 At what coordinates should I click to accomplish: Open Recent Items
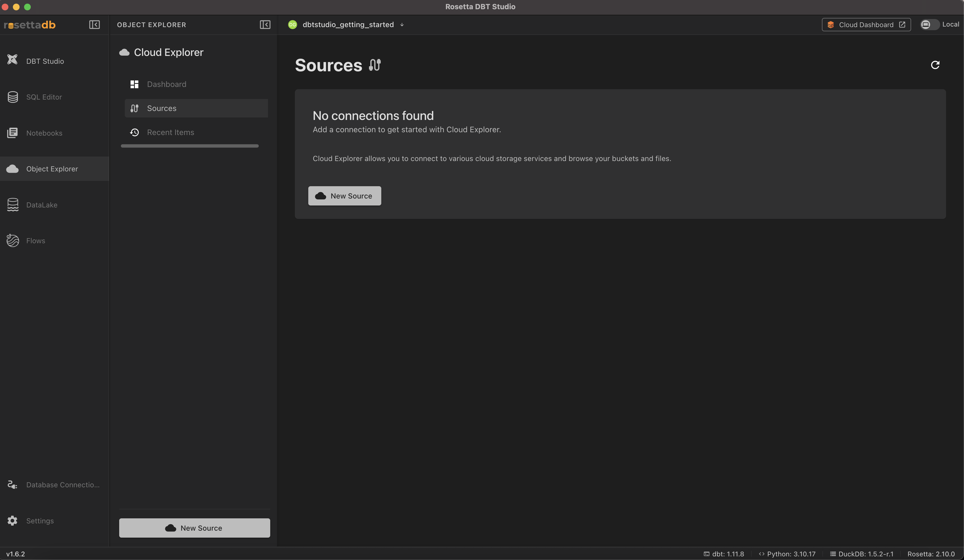click(196, 132)
